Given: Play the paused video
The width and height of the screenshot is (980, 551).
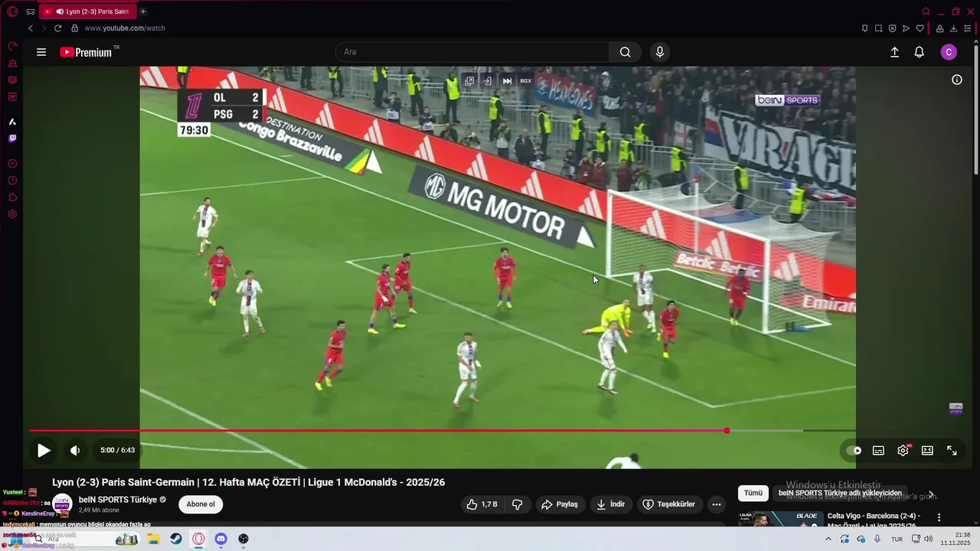Looking at the screenshot, I should (x=44, y=451).
